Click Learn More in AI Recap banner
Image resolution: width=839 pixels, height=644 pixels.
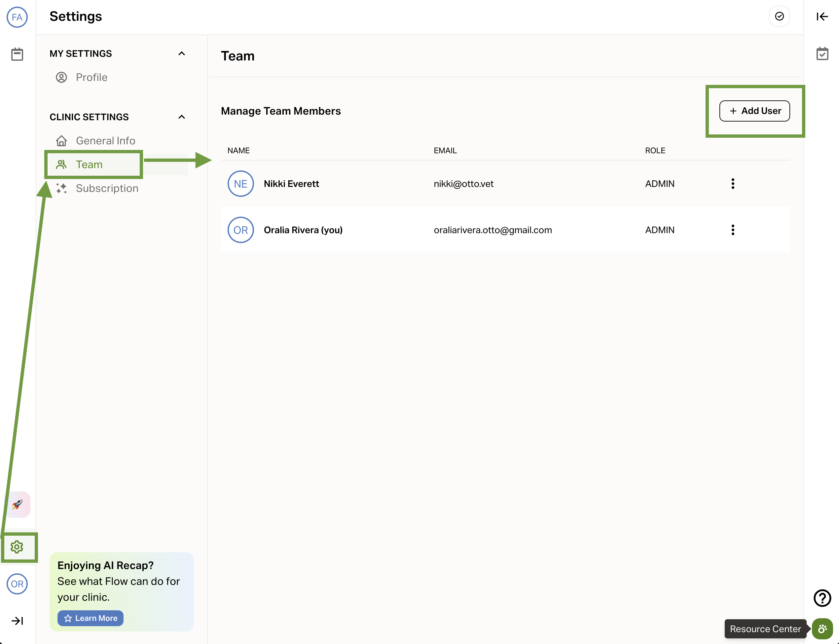point(91,618)
